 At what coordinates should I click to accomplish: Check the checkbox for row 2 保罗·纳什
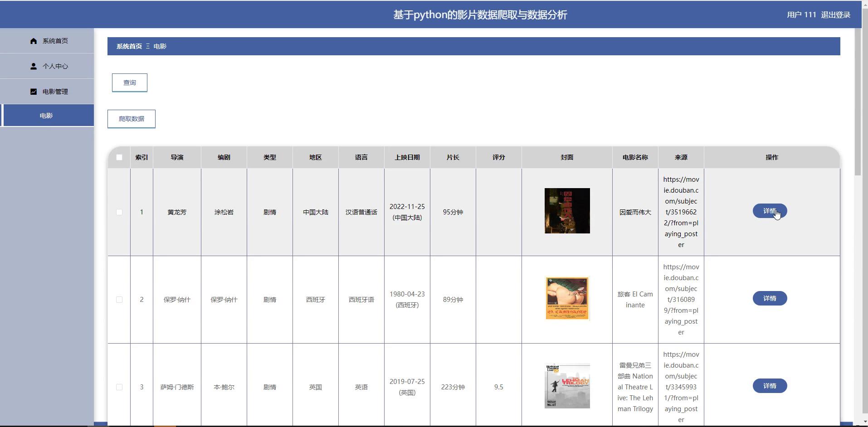click(119, 300)
